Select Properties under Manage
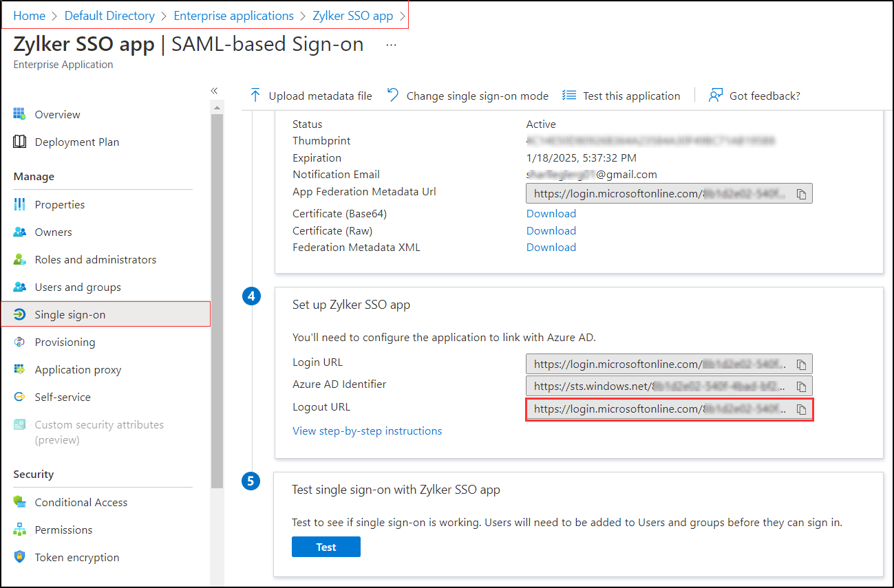This screenshot has width=894, height=588. pos(60,204)
